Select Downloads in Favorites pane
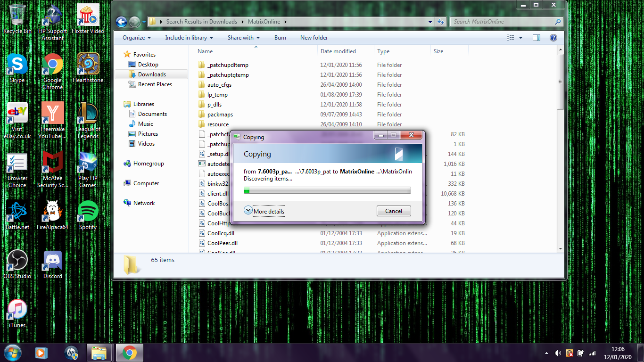The width and height of the screenshot is (644, 362). coord(152,74)
